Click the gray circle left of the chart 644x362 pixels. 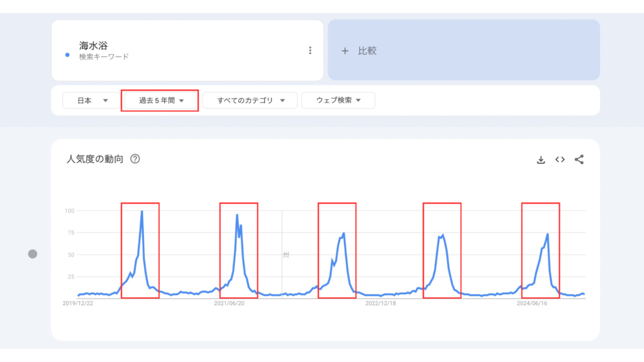[x=33, y=254]
